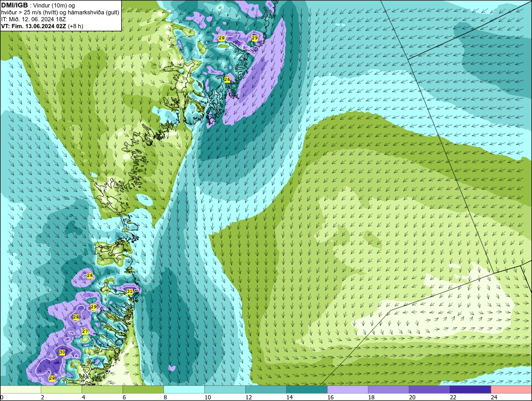Click the 14–16 m/s dark teal swatch
This screenshot has width=532, height=401.
(307, 389)
